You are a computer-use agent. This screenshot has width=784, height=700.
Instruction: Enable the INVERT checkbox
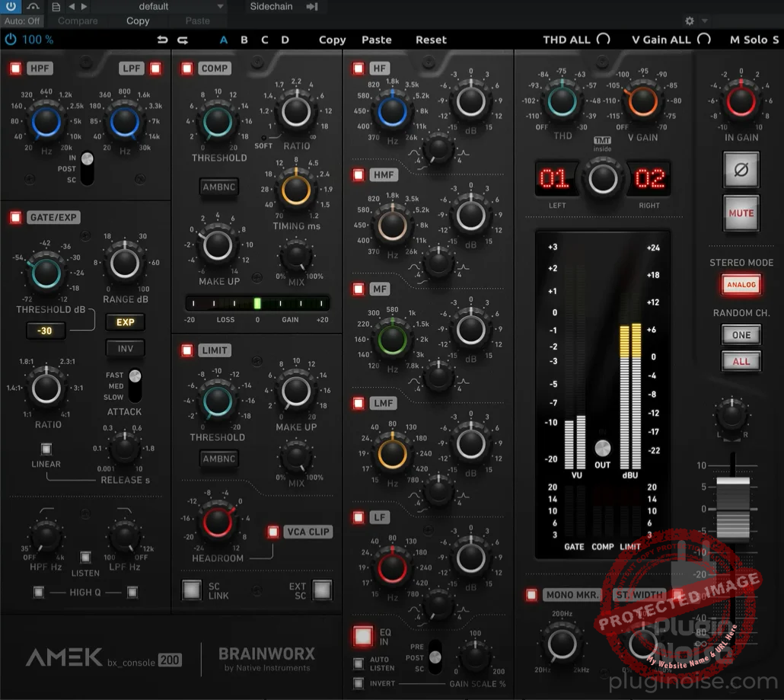click(359, 683)
